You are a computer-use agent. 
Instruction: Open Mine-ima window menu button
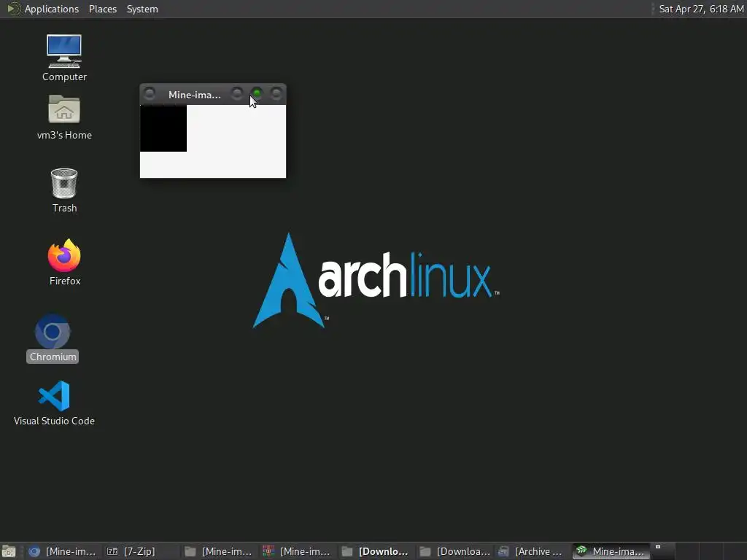[x=149, y=93]
